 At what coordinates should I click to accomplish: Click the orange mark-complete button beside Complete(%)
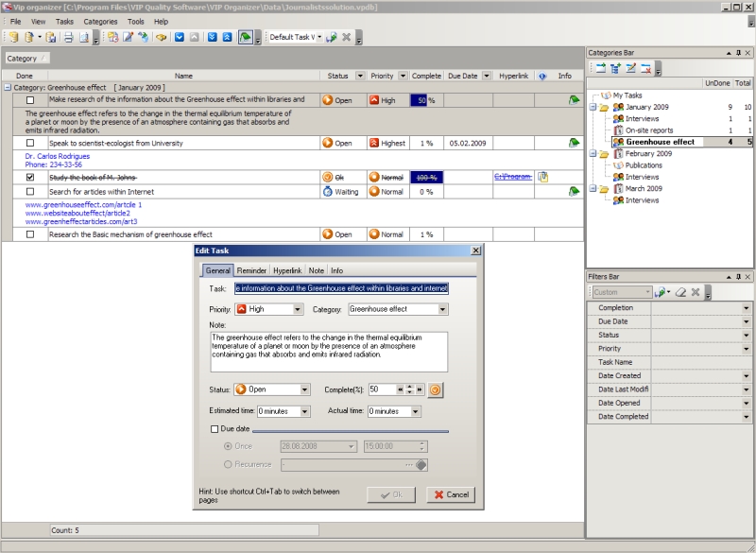436,389
